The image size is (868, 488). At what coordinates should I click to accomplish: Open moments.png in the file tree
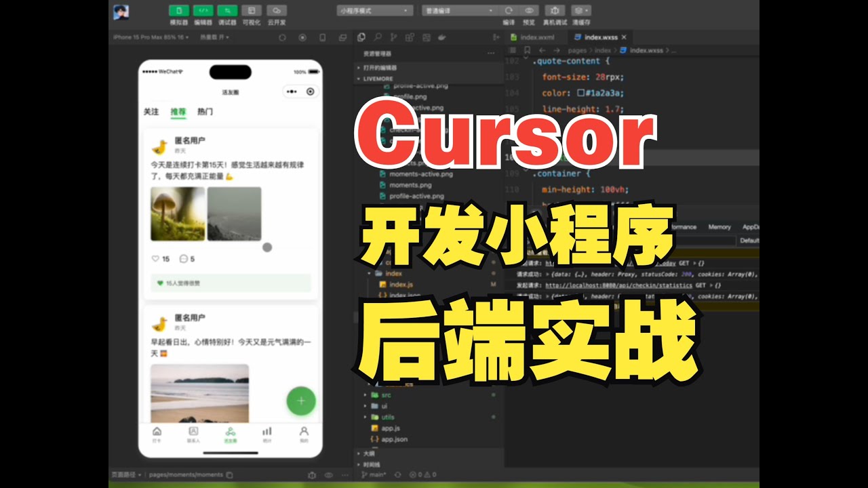[410, 185]
